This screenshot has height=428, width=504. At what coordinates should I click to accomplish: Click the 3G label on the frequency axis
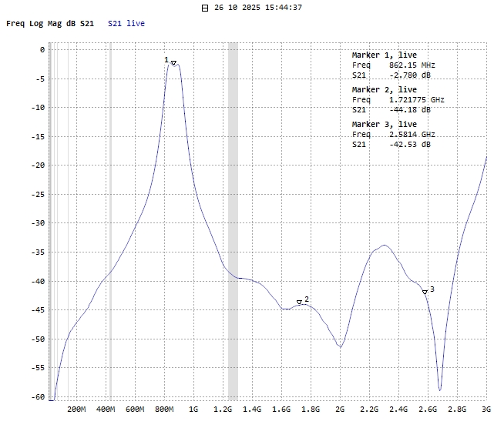tap(486, 410)
